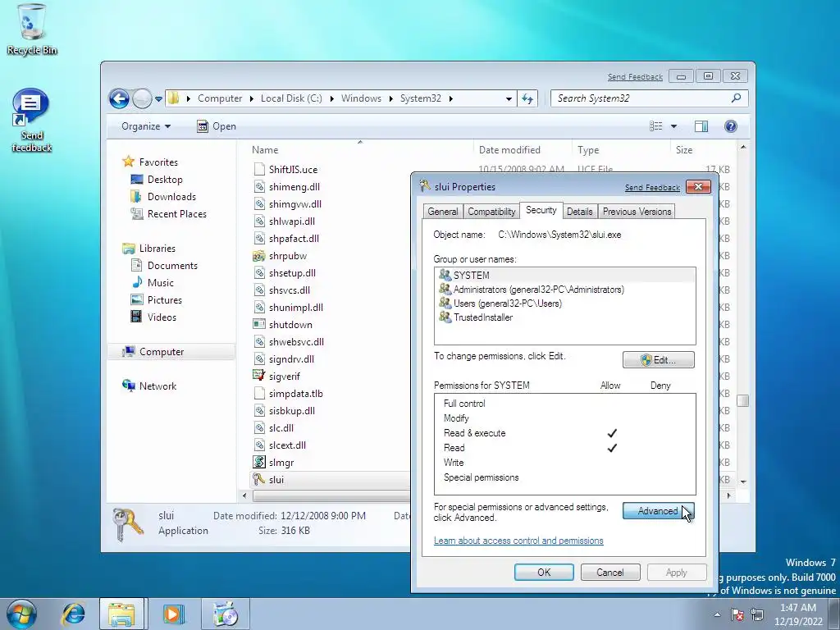Click the Explorer Forward arrow button
This screenshot has width=840, height=630.
[x=142, y=98]
